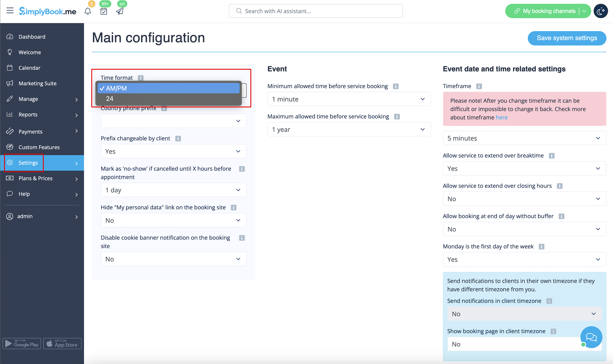
Task: Open Show booking page in client timezone dropdown
Action: [x=524, y=344]
